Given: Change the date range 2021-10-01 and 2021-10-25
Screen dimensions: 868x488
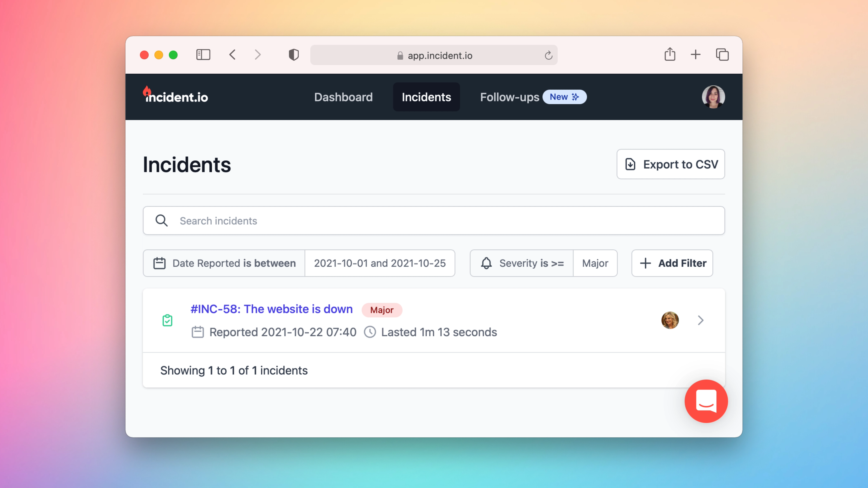Looking at the screenshot, I should pyautogui.click(x=380, y=263).
